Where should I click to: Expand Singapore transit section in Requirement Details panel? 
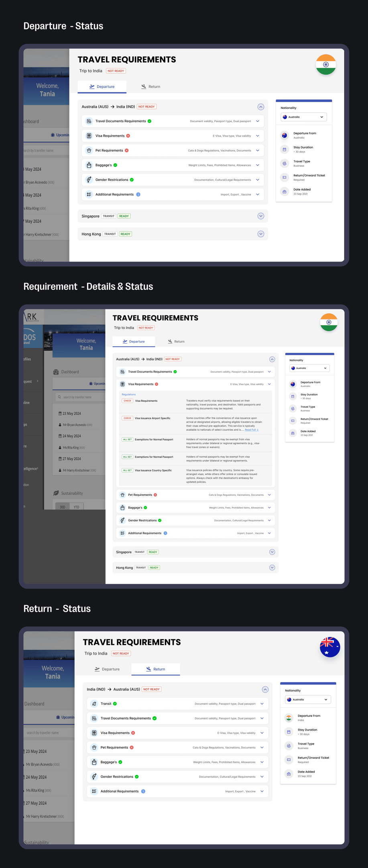click(x=272, y=552)
